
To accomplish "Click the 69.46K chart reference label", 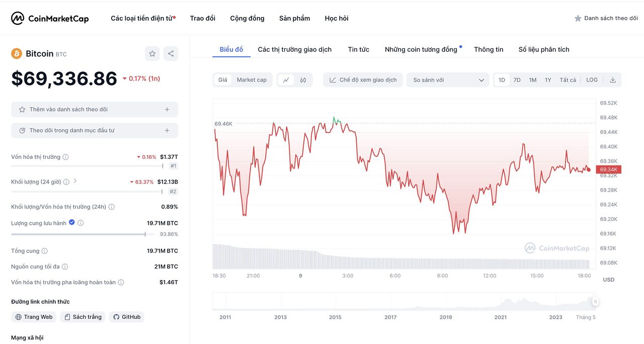I will point(223,124).
